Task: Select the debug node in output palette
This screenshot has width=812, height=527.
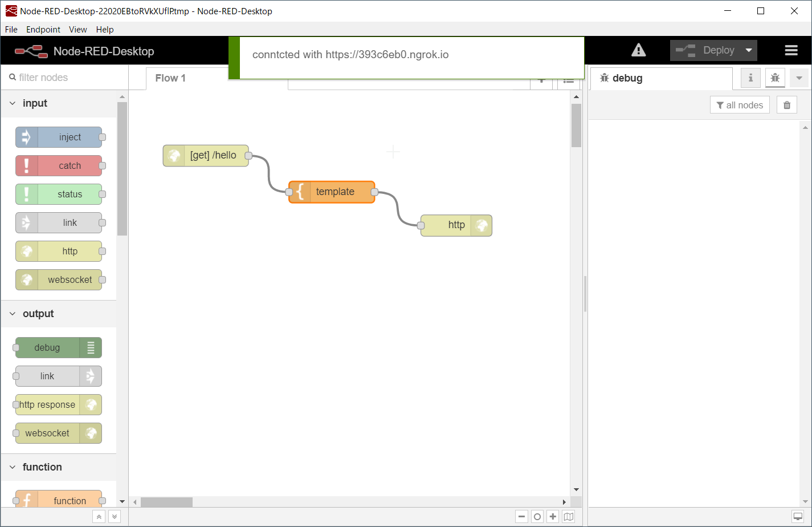Action: tap(59, 347)
